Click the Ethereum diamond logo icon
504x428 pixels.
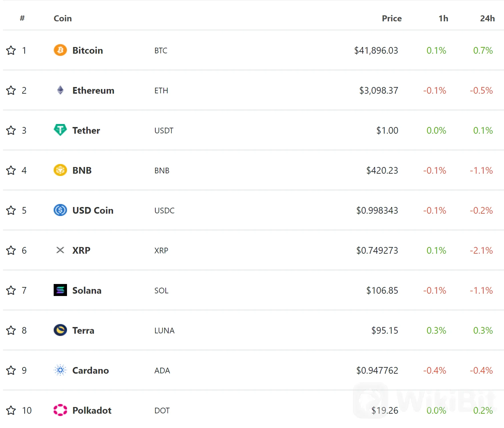click(60, 90)
